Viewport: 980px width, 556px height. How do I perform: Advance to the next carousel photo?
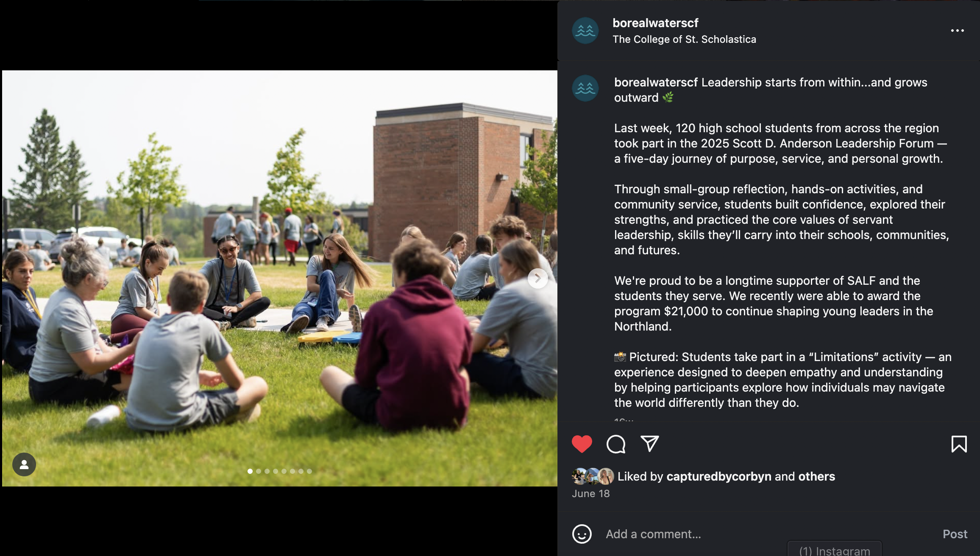(x=537, y=278)
